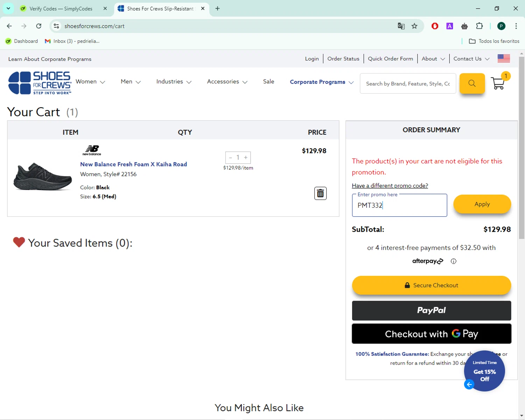Open Chrome three-dot menu
This screenshot has width=525, height=420.
(516, 26)
